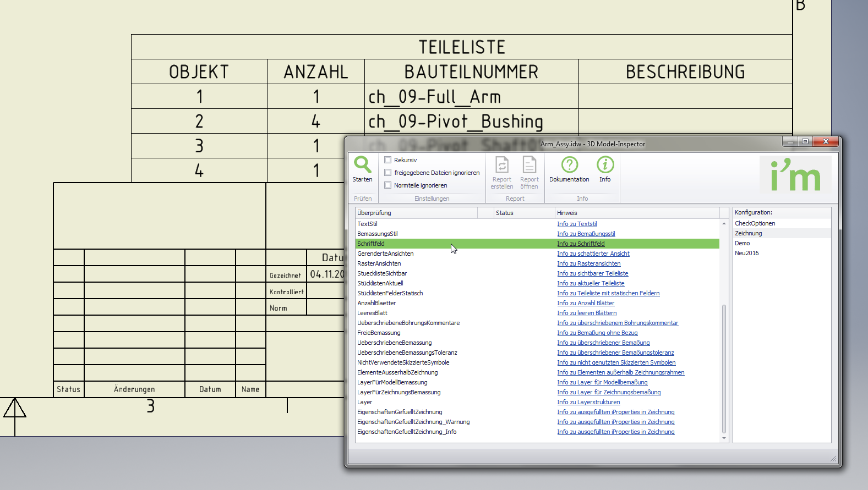
Task: Click the check list scrollbar down arrow
Action: pos(724,438)
